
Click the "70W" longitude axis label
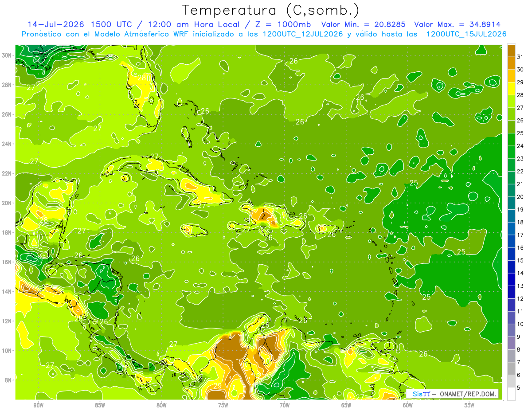[x=285, y=405]
